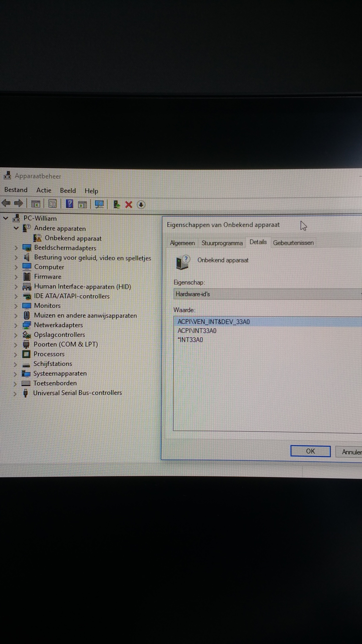This screenshot has height=644, width=362.
Task: Click the Forward arrow in the toolbar
Action: [18, 204]
